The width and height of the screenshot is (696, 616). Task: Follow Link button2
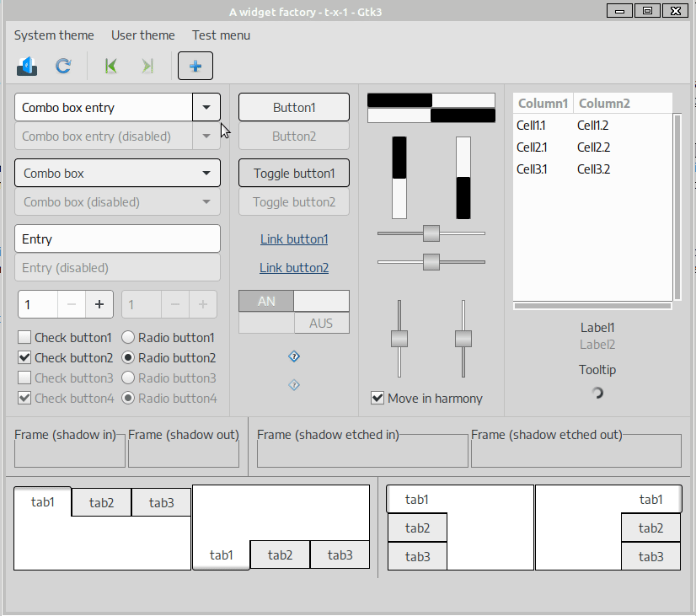click(x=294, y=268)
